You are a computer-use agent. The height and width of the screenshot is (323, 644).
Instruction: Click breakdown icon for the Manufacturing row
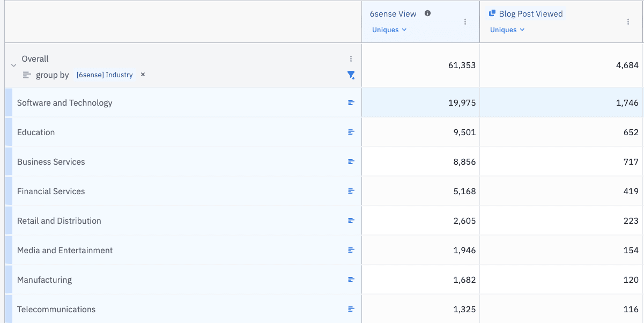[351, 280]
